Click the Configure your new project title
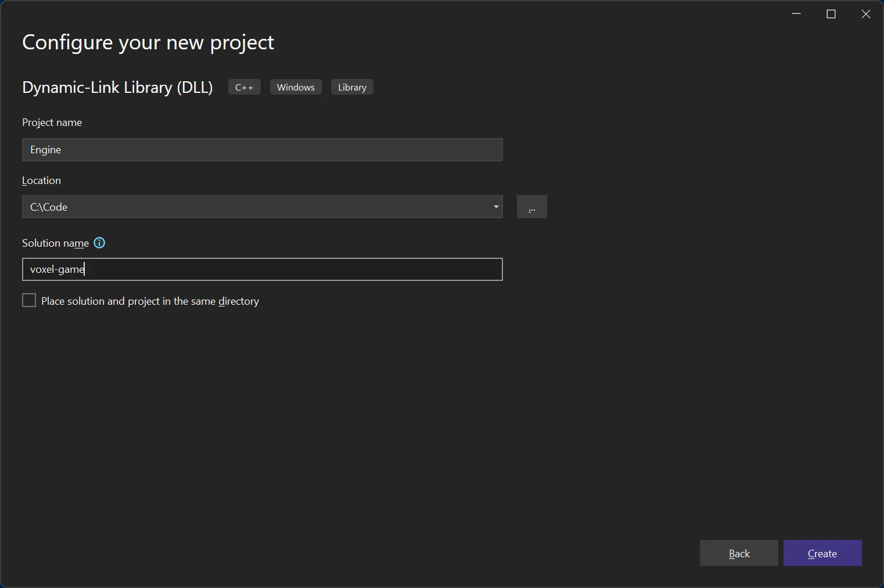 [148, 42]
